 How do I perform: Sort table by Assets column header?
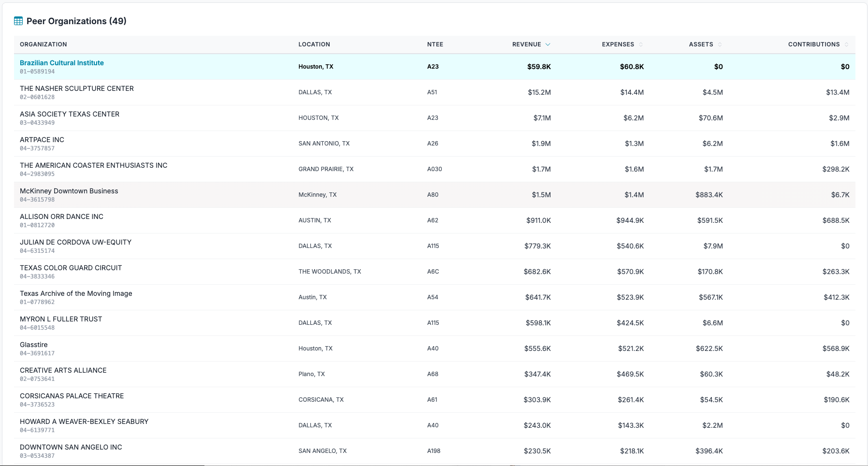click(x=701, y=44)
